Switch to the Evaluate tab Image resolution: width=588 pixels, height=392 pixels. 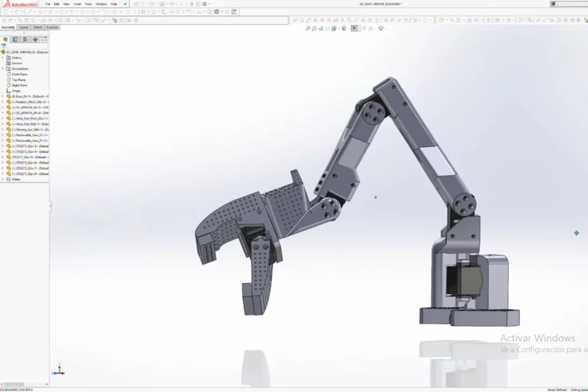[x=52, y=27]
